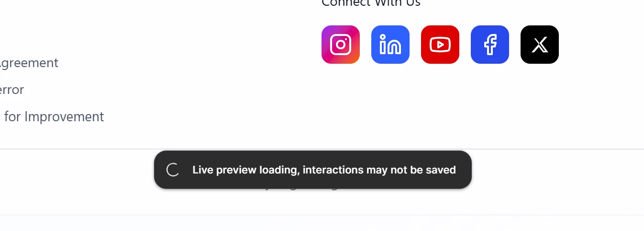The width and height of the screenshot is (644, 231).
Task: Follow the footer link ending in "error"
Action: pyautogui.click(x=12, y=90)
